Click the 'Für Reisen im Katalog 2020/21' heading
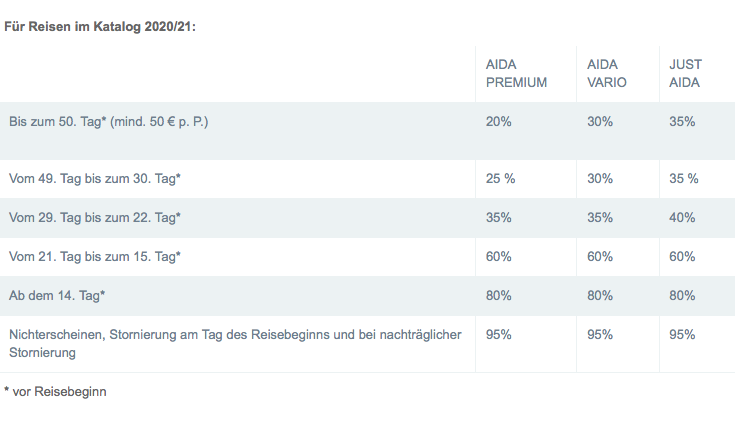The height and width of the screenshot is (425, 745). click(x=100, y=26)
